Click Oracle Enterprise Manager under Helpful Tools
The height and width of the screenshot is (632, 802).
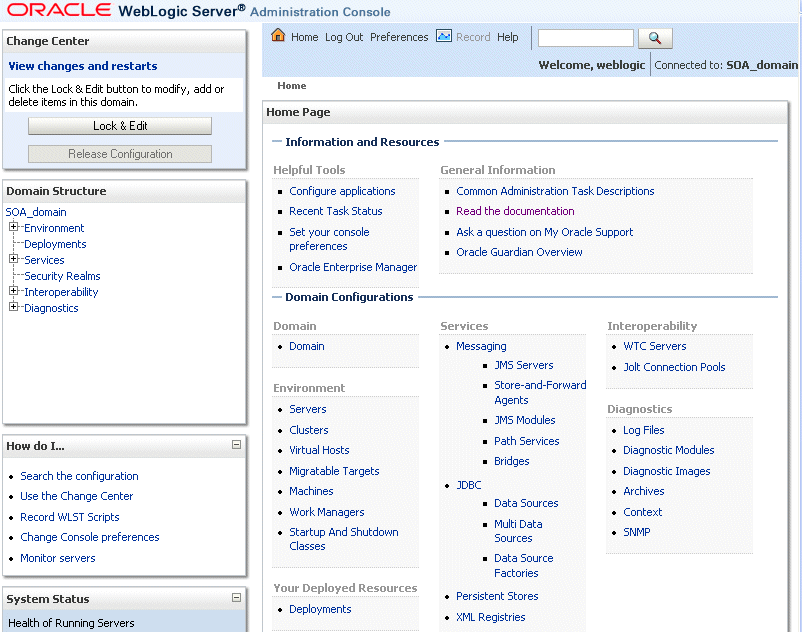coord(353,267)
